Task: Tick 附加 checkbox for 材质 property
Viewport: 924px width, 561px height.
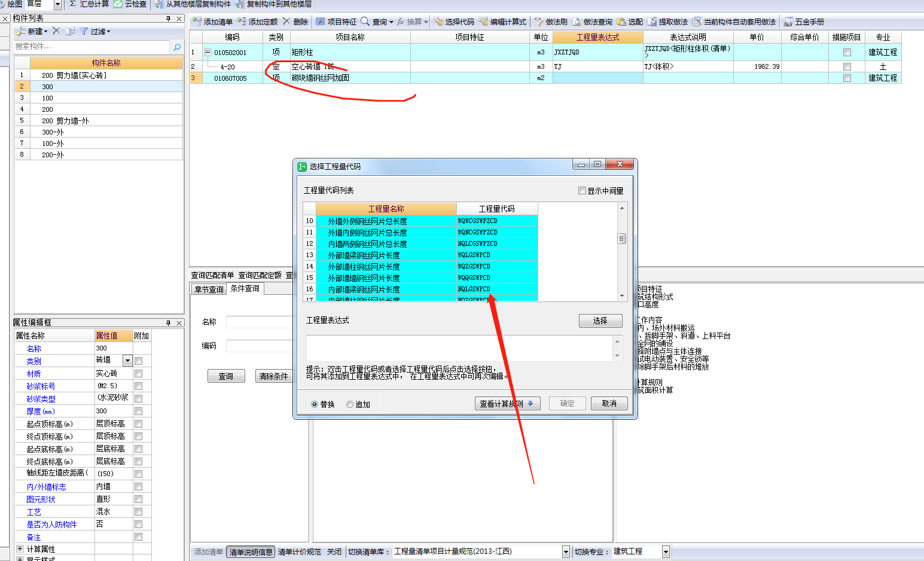Action: [x=139, y=373]
